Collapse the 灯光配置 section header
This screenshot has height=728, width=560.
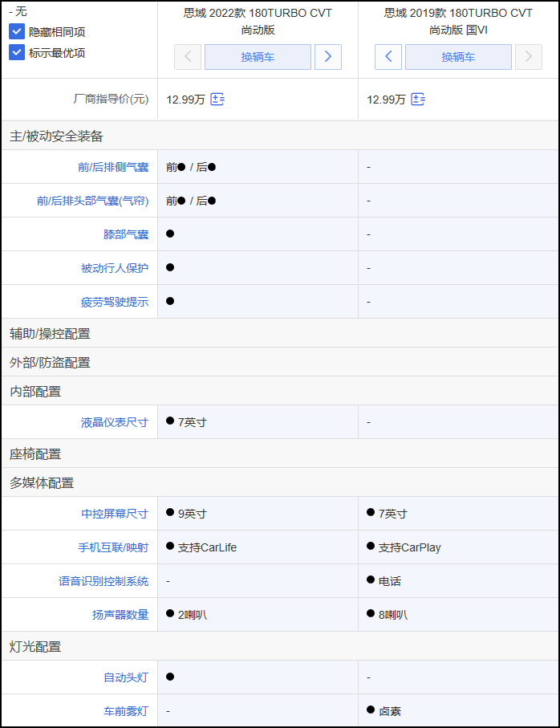tap(280, 646)
